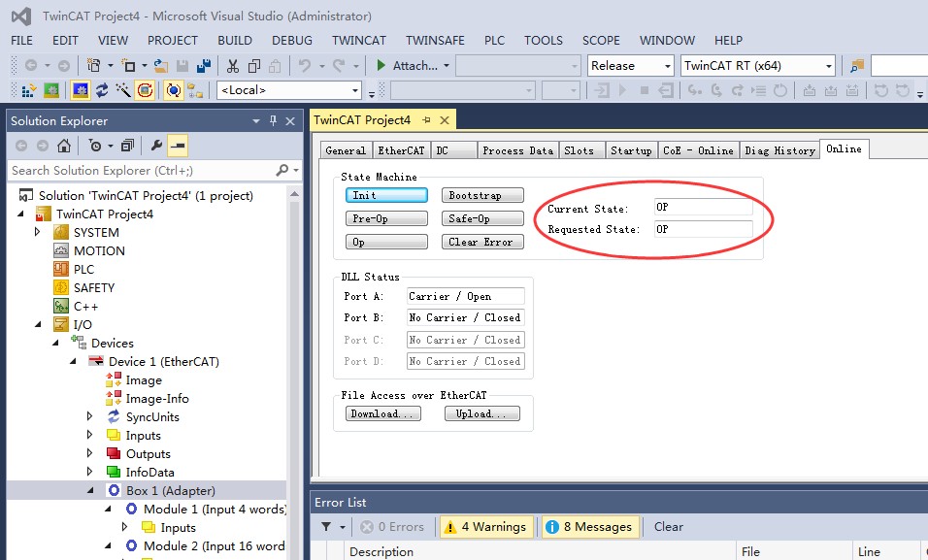Click the Properties wrench icon
The width and height of the screenshot is (928, 560).
(x=156, y=145)
